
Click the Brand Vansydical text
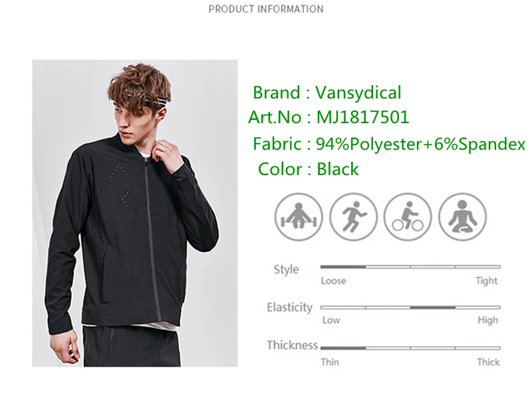[327, 93]
